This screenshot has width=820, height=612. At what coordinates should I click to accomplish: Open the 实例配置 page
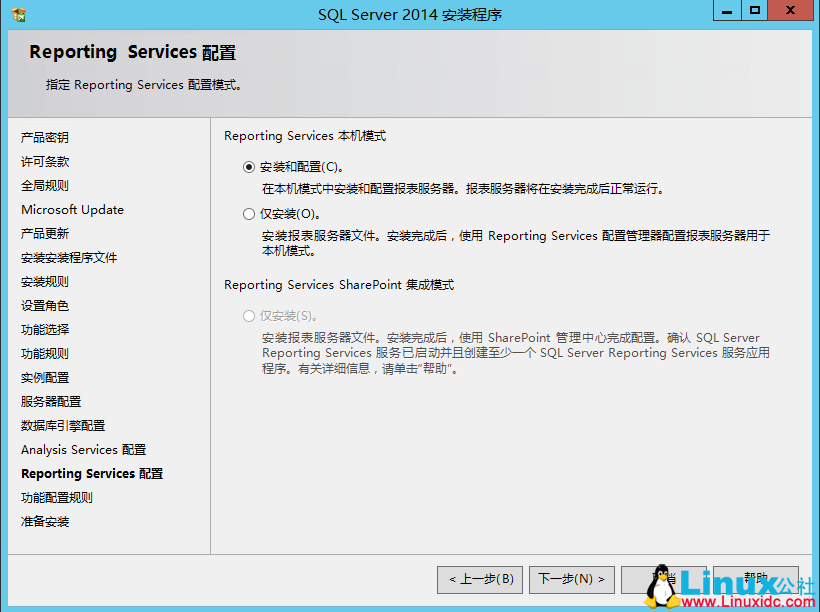tap(44, 377)
